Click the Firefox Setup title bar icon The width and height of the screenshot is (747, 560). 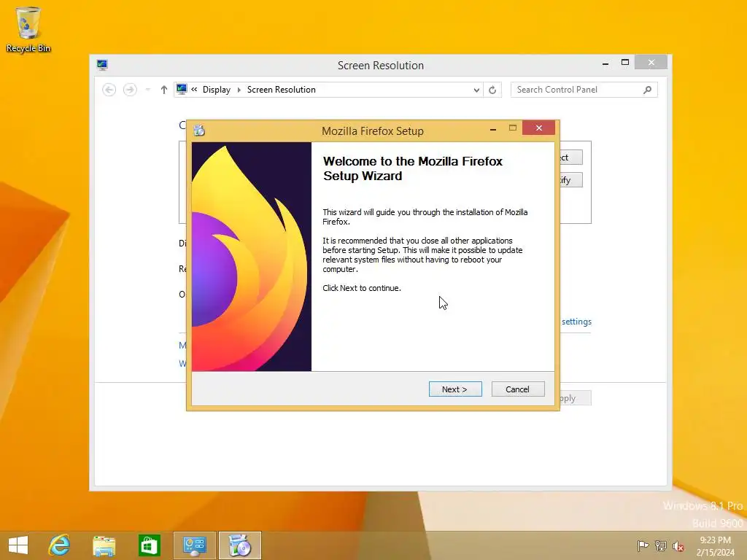199,131
